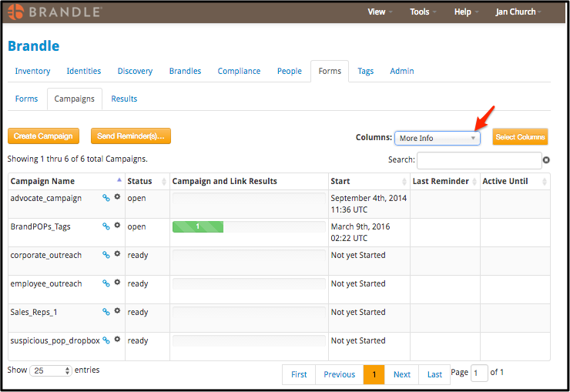This screenshot has width=570, height=392.
Task: Go to the Inventory tab
Action: click(32, 71)
